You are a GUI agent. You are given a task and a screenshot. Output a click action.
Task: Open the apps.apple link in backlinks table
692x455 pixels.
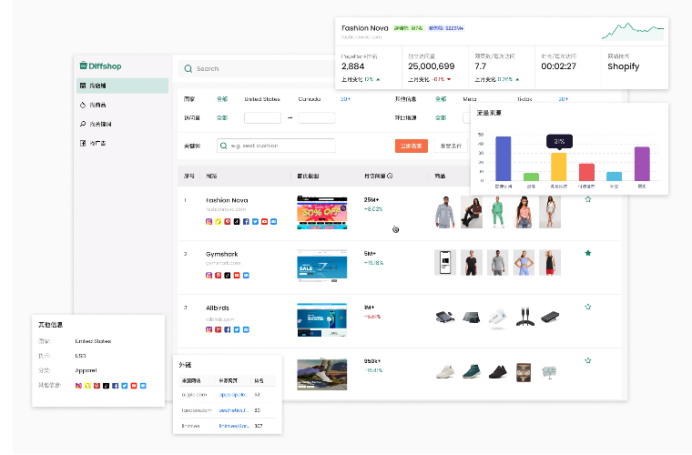pyautogui.click(x=233, y=395)
